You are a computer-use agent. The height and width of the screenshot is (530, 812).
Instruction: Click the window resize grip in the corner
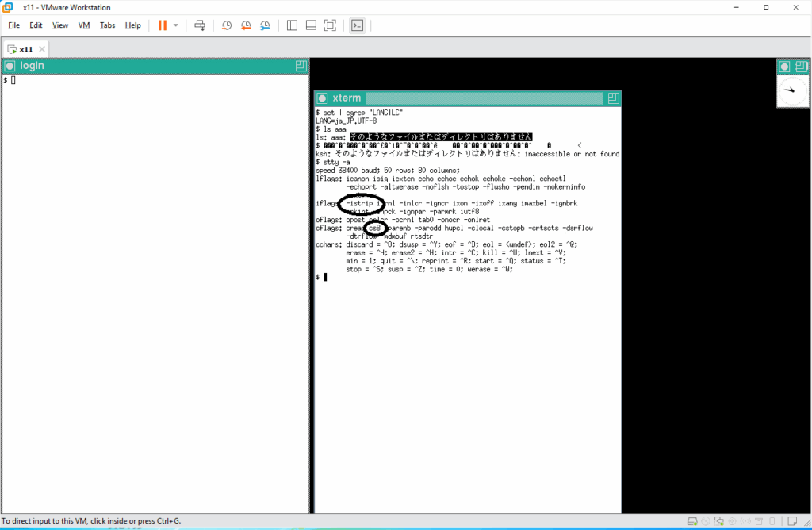click(x=807, y=524)
